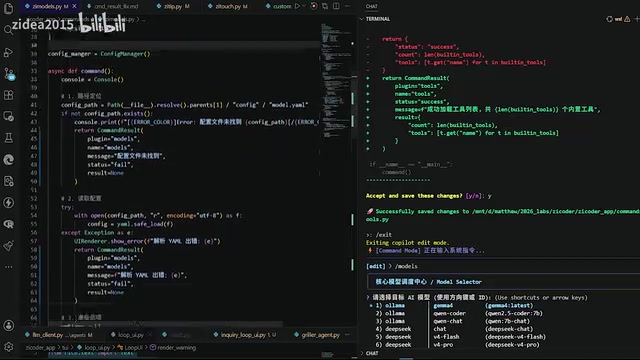The width and height of the screenshot is (640, 360).
Task: Close the loop_ui.py tab in lower editor
Action: click(x=149, y=335)
